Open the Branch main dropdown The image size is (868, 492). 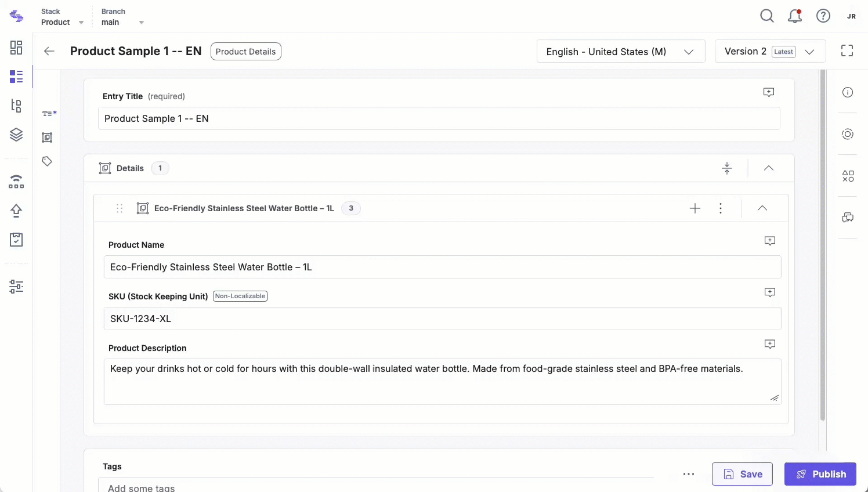(x=122, y=17)
